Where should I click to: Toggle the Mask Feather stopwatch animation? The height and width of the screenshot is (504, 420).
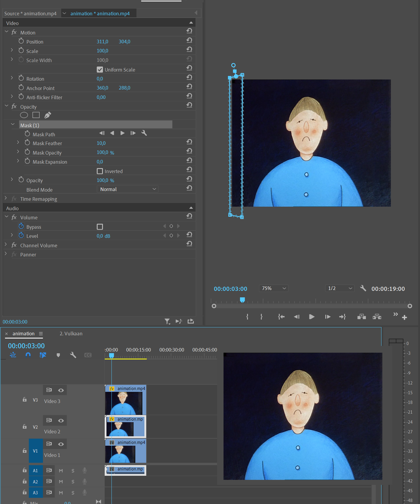pyautogui.click(x=27, y=143)
